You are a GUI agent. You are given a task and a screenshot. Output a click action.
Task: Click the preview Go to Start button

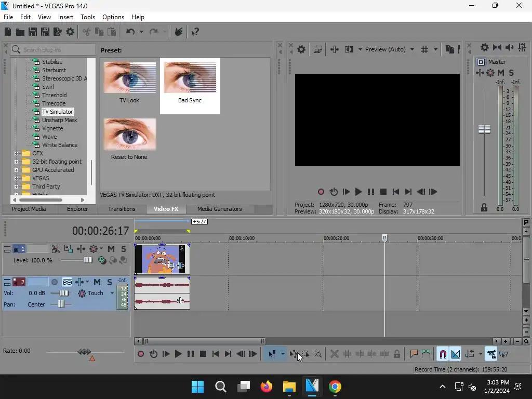click(395, 192)
